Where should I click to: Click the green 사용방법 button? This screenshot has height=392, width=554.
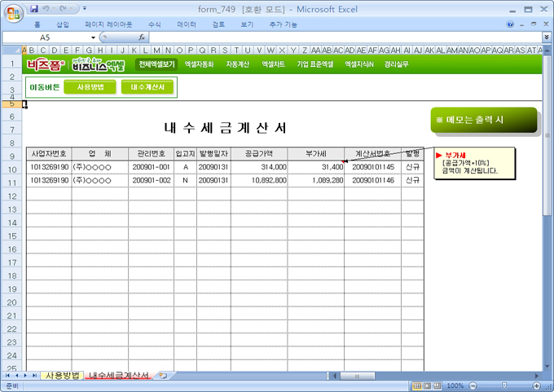pos(90,87)
